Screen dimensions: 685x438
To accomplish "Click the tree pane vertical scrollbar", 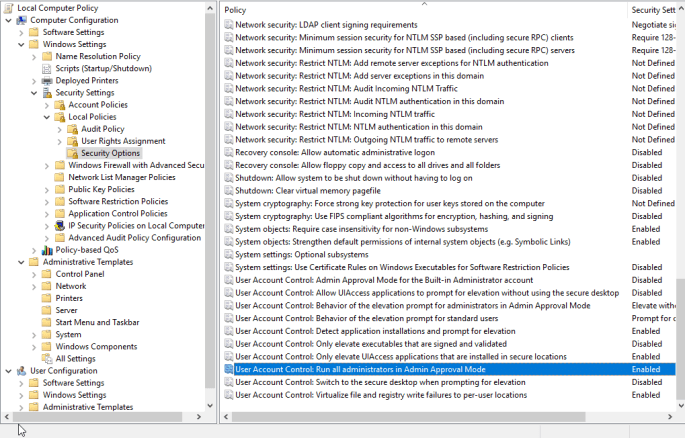I will pos(210,200).
